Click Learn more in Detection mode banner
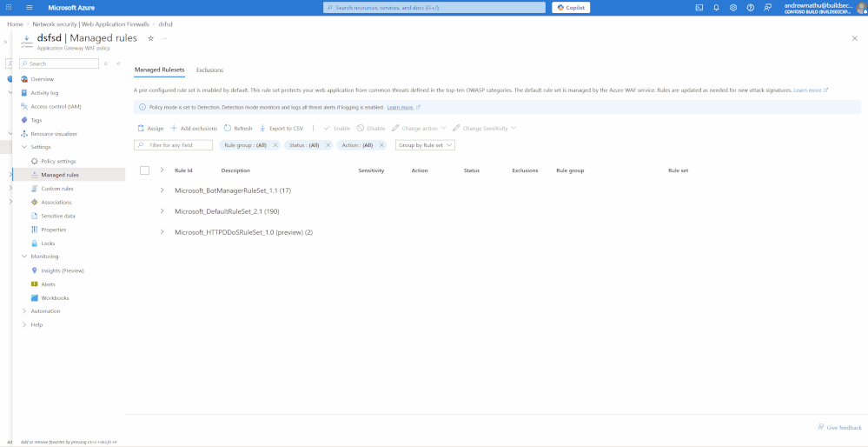Viewport: 868px width, 447px height. [403, 107]
